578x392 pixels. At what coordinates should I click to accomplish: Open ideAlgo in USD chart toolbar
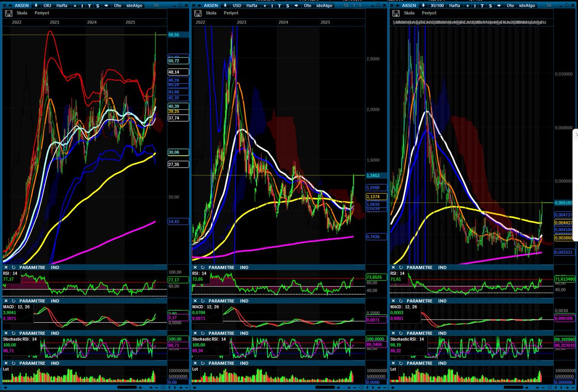(324, 5)
